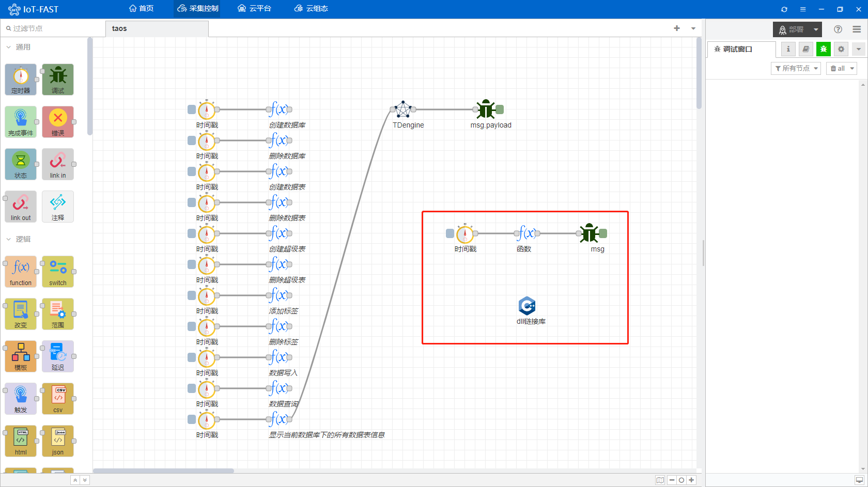Viewport: 868px width, 487px height.
Task: Reset canvas zoom with circle button
Action: [681, 480]
